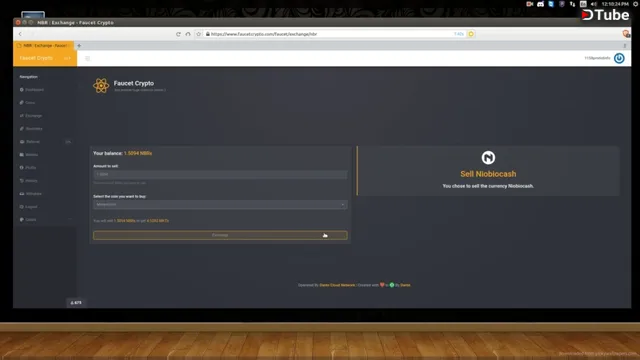640x360 pixels.
Task: Click the Sell Niobiocash heading
Action: click(x=488, y=174)
